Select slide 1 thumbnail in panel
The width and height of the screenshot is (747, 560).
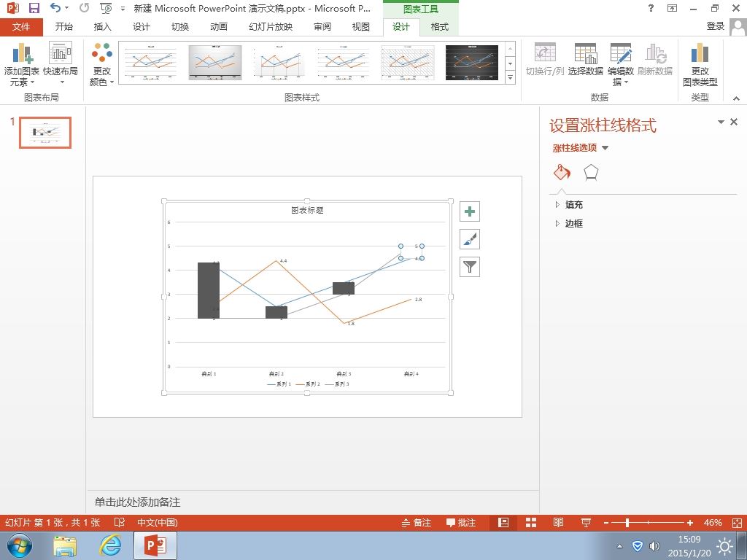(x=45, y=133)
